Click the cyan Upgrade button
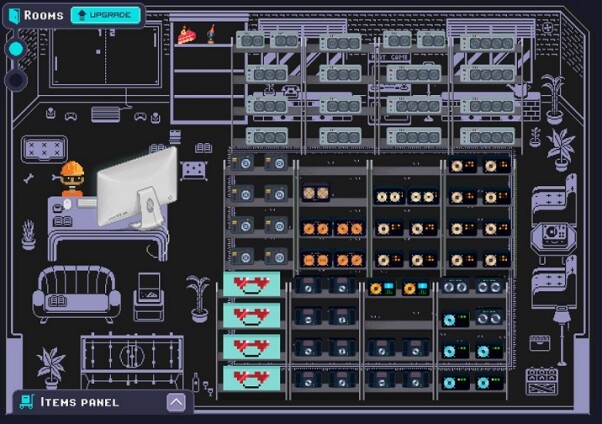Viewport: 602px width, 424px height. pos(106,15)
